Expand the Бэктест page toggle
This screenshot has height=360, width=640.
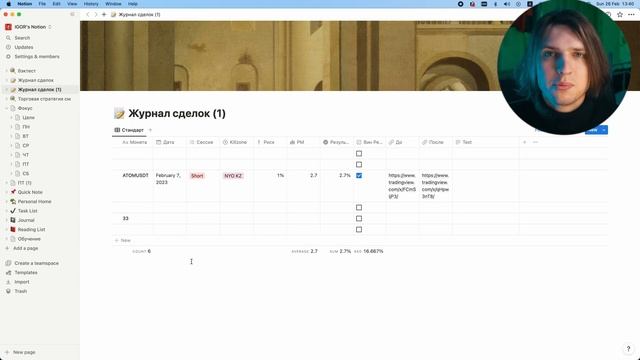click(x=7, y=71)
